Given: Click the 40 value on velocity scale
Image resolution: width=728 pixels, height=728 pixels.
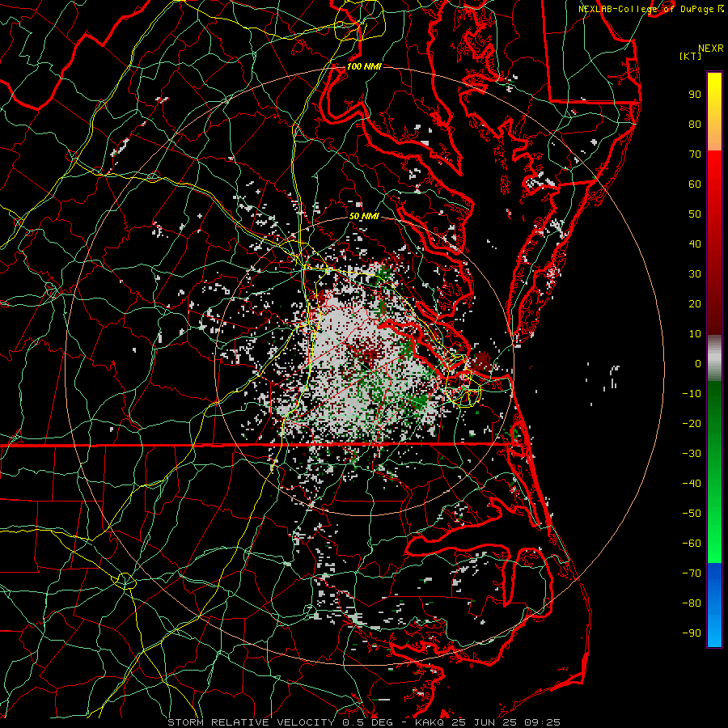Looking at the screenshot, I should coord(695,244).
